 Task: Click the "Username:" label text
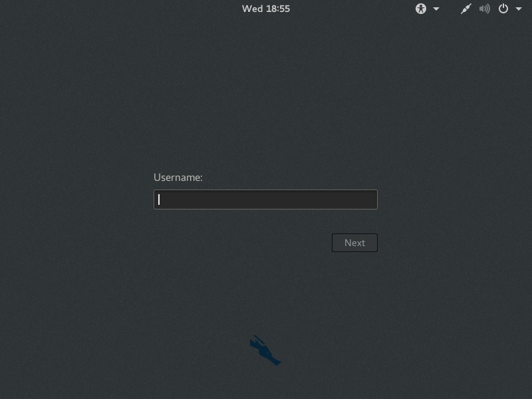pos(178,178)
